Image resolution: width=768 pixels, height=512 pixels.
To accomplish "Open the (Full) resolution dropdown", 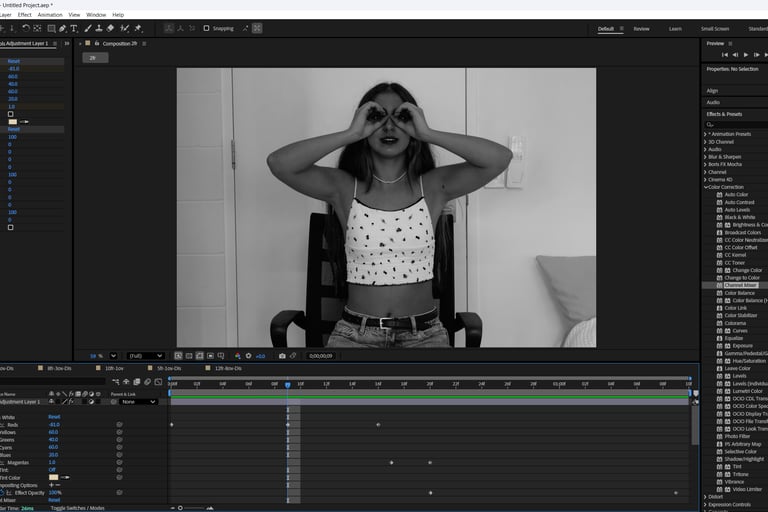I will click(145, 356).
